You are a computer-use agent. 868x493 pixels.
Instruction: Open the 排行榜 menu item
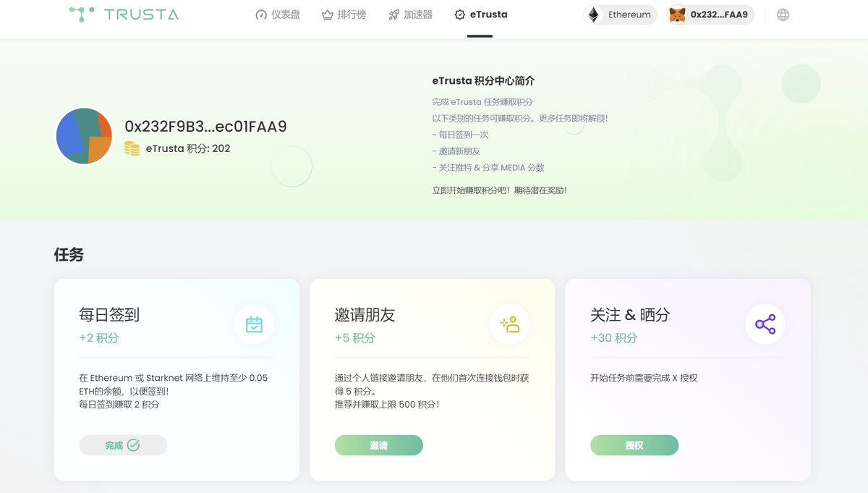click(344, 14)
